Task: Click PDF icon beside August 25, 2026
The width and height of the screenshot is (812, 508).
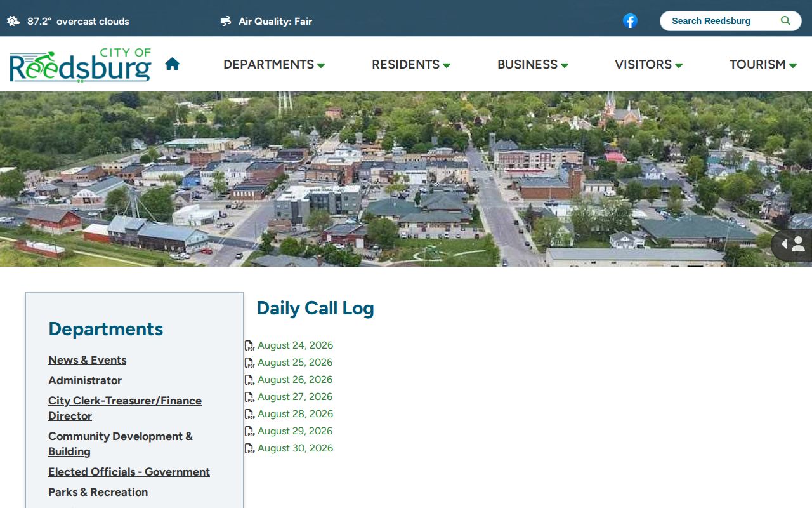Action: click(x=249, y=363)
